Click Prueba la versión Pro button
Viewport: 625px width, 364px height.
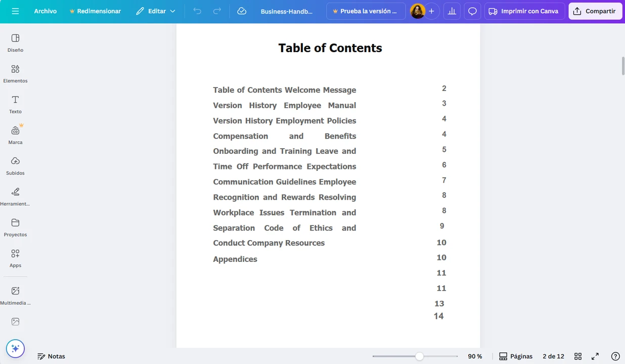pyautogui.click(x=366, y=11)
